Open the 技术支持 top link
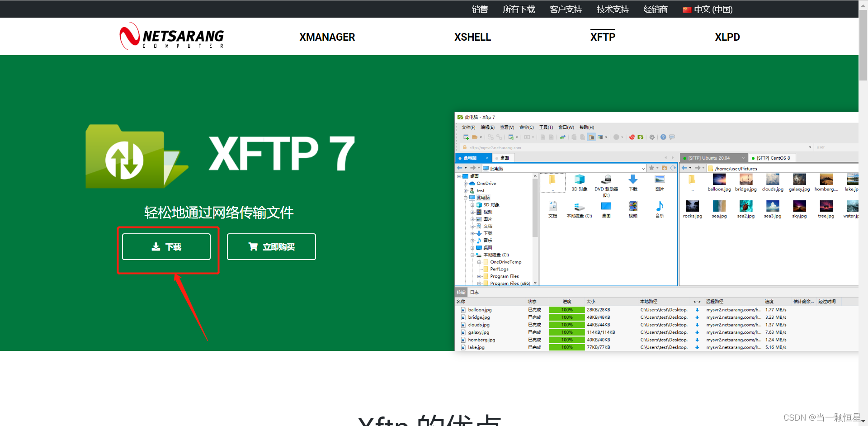Viewport: 868px width, 426px height. click(x=613, y=9)
